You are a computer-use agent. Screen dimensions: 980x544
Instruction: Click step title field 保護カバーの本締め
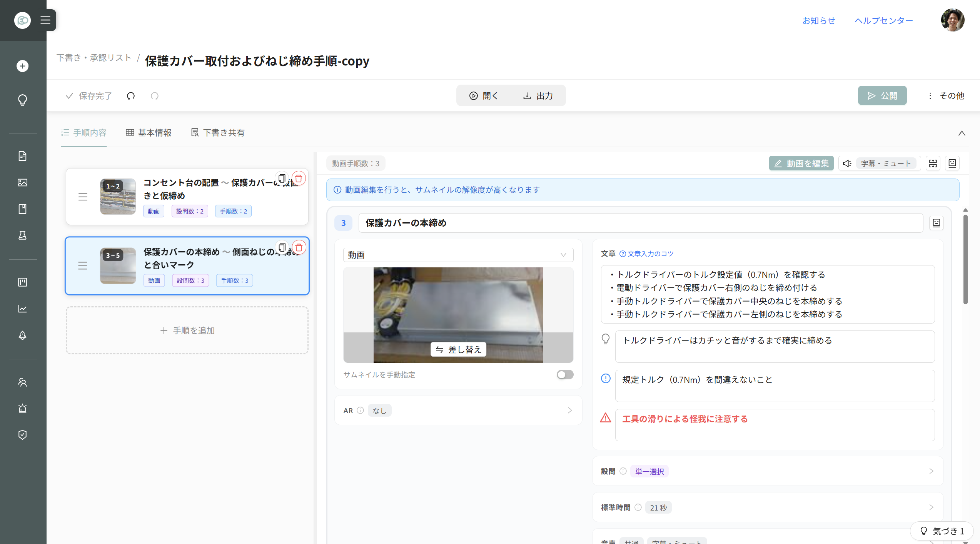coord(641,223)
